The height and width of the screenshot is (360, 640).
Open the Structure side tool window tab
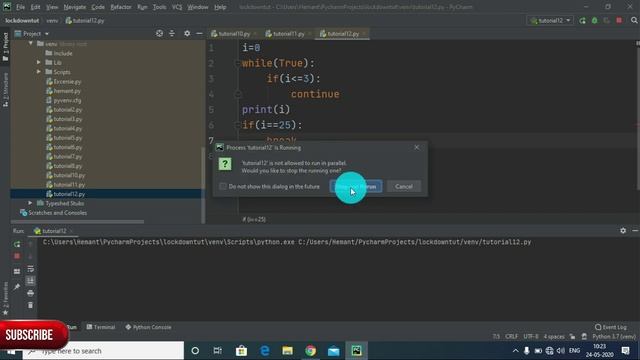click(x=5, y=90)
